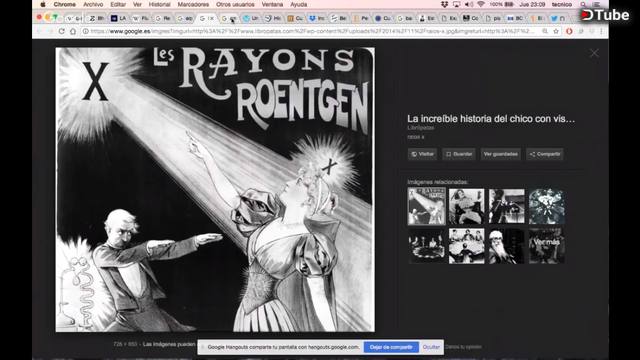This screenshot has width=640, height=360.
Task: Open the Wi-Fi status menu
Action: point(481,4)
